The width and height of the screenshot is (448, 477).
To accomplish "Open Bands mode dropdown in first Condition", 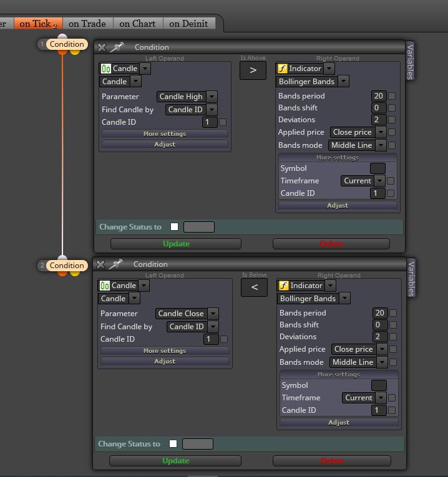I will pyautogui.click(x=358, y=145).
